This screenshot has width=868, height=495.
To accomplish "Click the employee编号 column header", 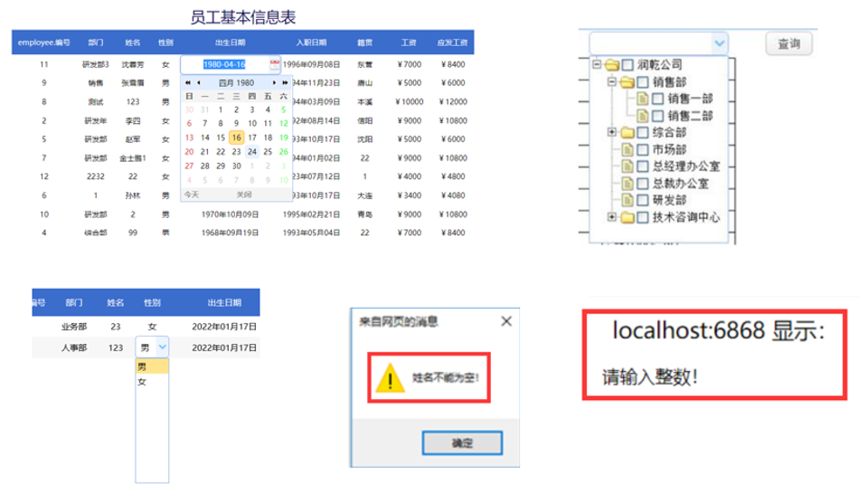I will (x=43, y=43).
